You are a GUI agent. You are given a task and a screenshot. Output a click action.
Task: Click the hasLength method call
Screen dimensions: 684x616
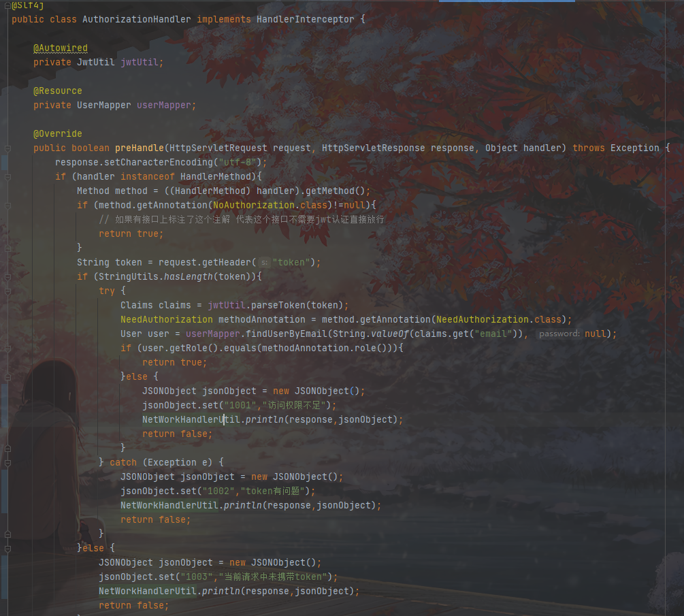pos(189,276)
